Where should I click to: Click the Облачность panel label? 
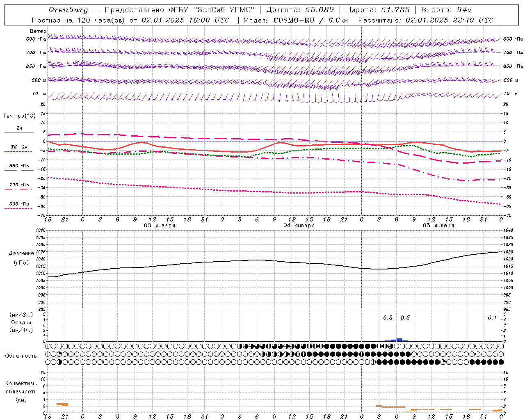[21, 356]
